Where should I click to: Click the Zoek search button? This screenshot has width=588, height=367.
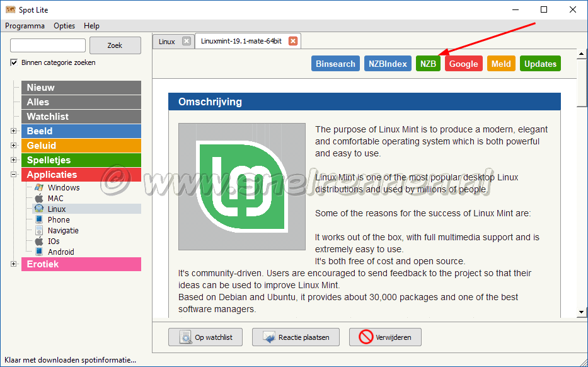[115, 45]
